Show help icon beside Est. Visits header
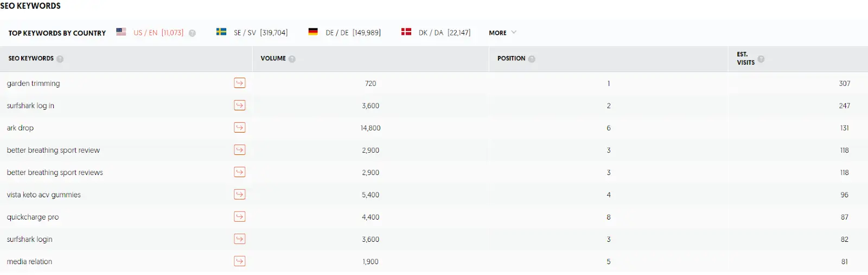 point(761,59)
